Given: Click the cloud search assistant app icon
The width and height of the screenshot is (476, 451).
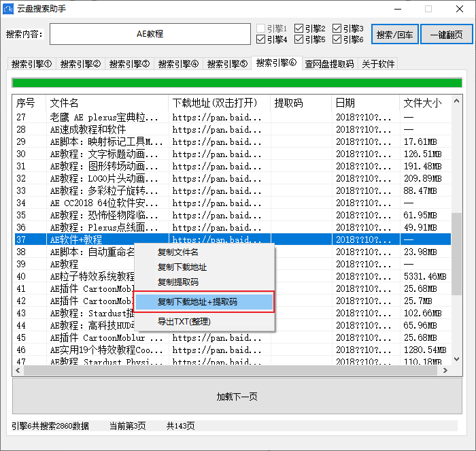Looking at the screenshot, I should pyautogui.click(x=8, y=9).
